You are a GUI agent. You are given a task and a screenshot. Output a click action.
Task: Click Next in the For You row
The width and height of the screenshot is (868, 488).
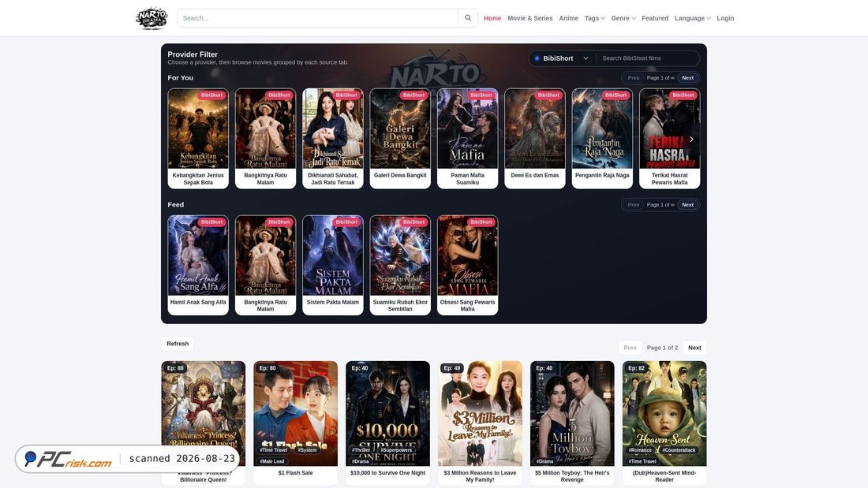[x=687, y=78]
